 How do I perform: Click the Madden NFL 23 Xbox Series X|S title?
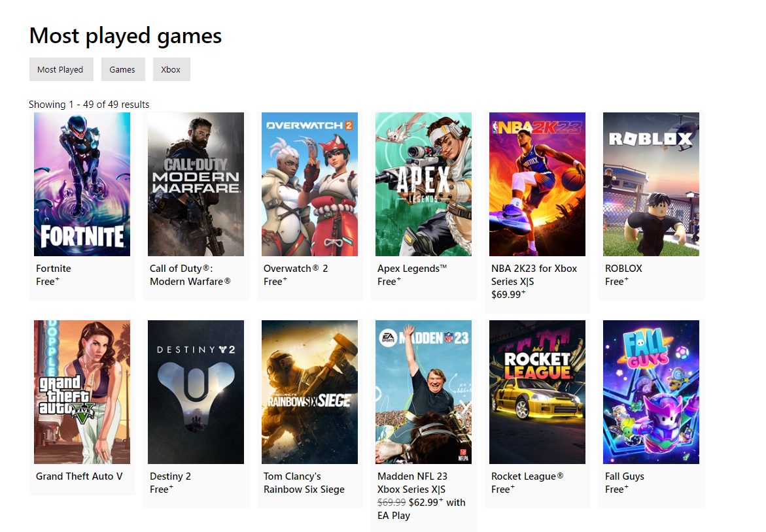click(412, 483)
